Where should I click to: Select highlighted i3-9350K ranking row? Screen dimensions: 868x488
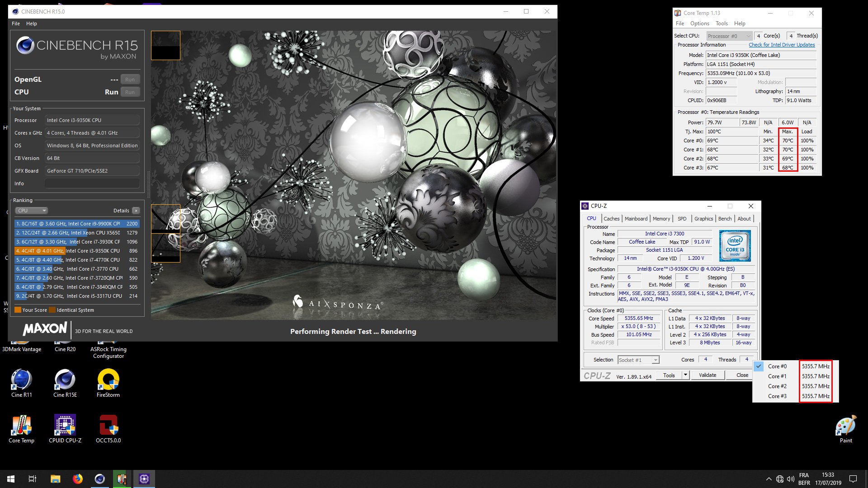pos(77,251)
